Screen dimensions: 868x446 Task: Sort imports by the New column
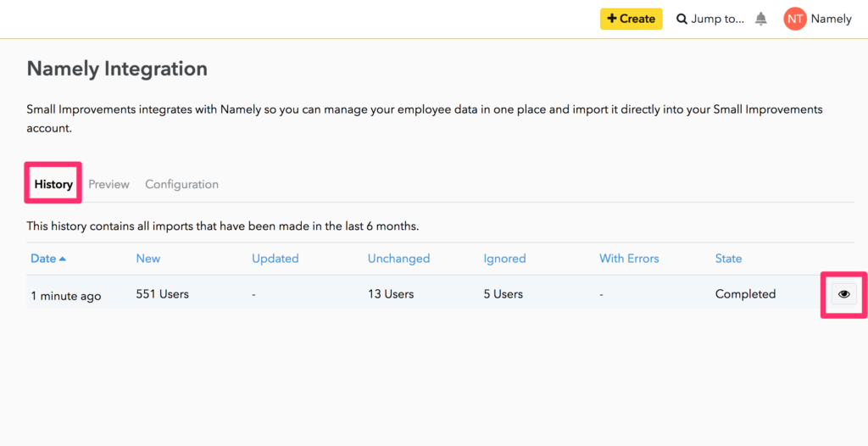point(147,259)
